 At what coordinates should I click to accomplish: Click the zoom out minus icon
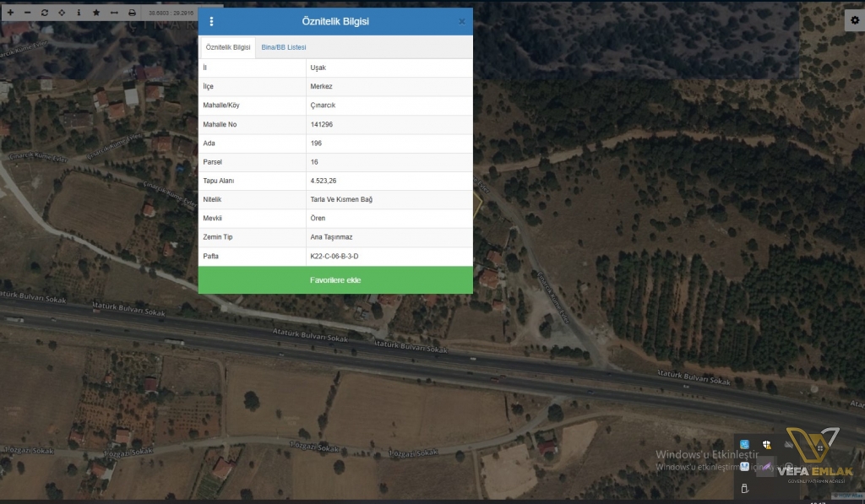[x=27, y=13]
